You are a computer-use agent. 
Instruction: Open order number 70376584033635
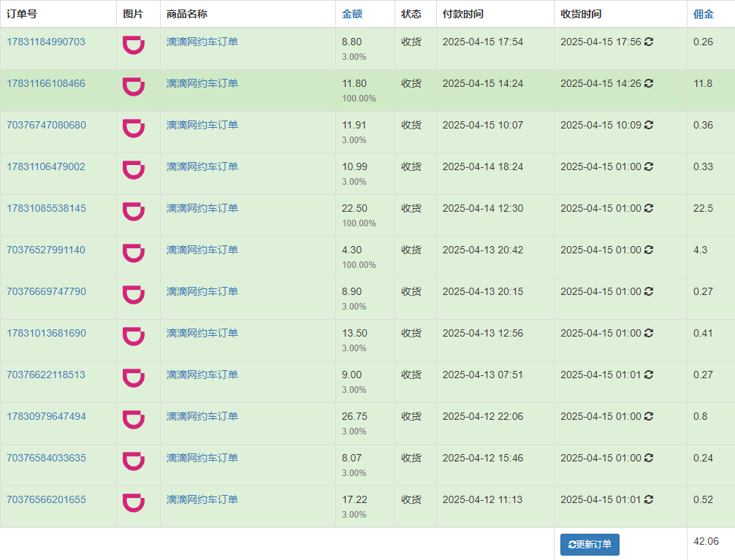click(47, 458)
